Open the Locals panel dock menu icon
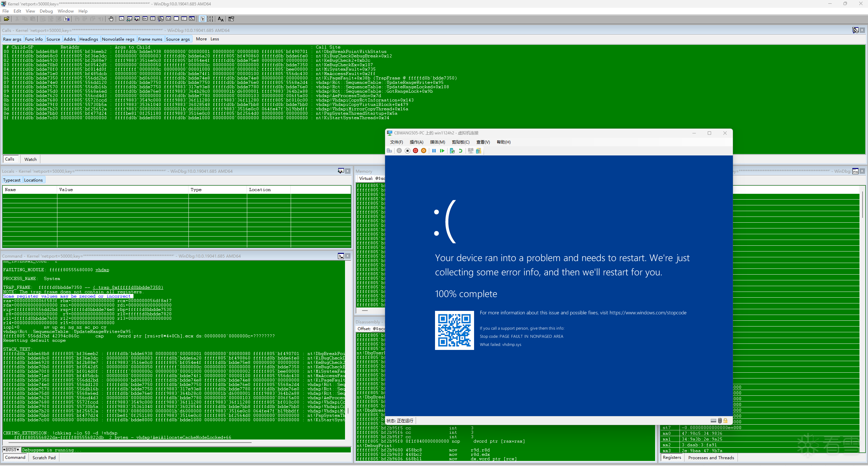The image size is (868, 466). [x=341, y=171]
